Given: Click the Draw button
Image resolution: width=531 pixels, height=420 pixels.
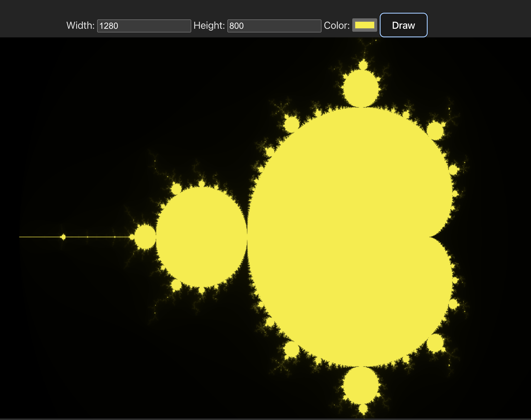Looking at the screenshot, I should point(403,25).
